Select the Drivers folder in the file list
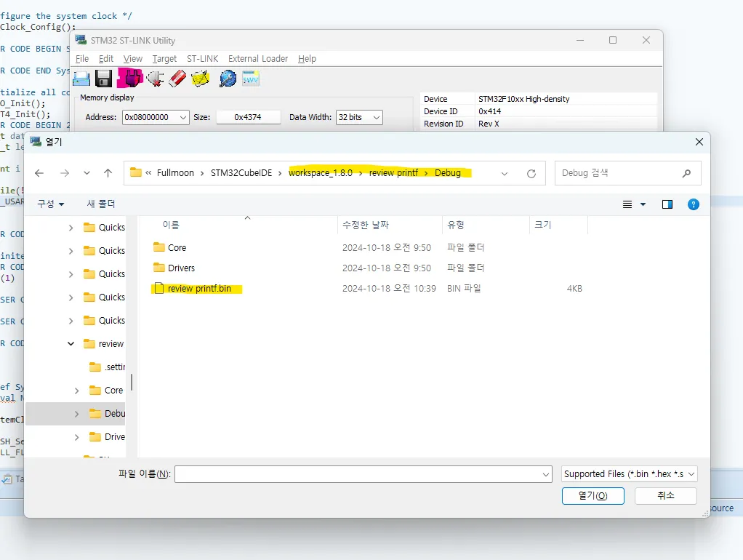Image resolution: width=743 pixels, height=560 pixels. pyautogui.click(x=181, y=268)
